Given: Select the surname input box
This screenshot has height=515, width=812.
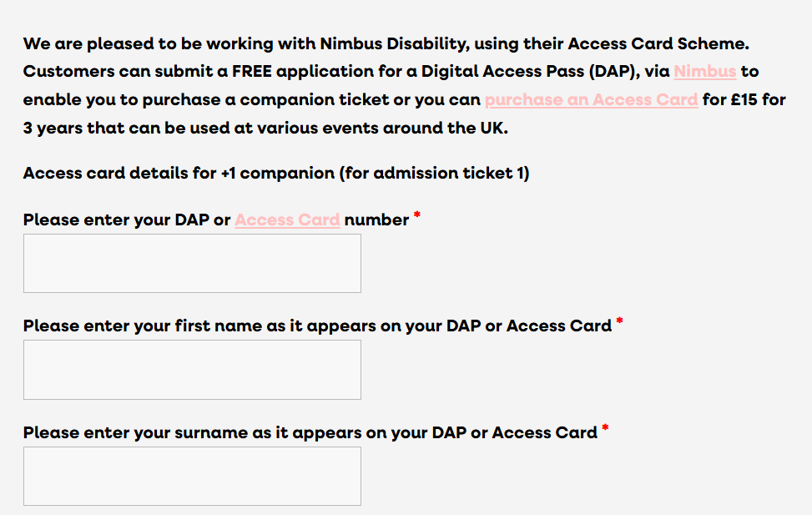Looking at the screenshot, I should [192, 476].
